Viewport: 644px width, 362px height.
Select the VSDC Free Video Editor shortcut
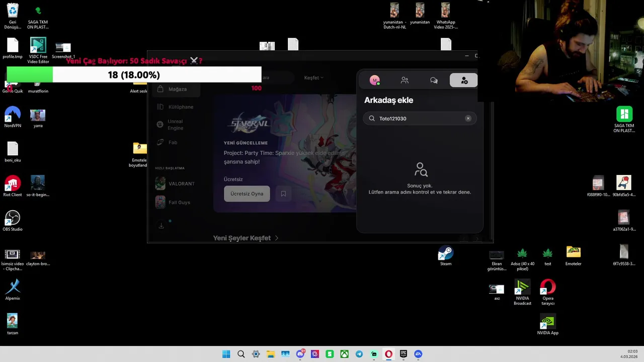tap(38, 50)
